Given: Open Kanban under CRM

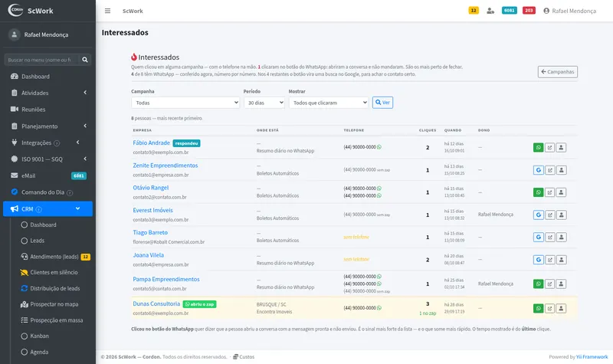Looking at the screenshot, I should (51, 336).
